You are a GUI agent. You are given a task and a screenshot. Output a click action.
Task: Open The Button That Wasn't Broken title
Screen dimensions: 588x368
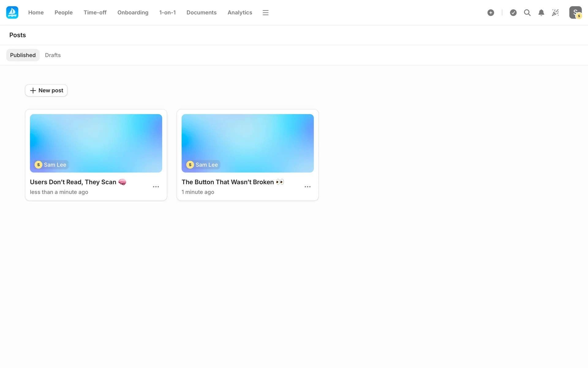(228, 182)
